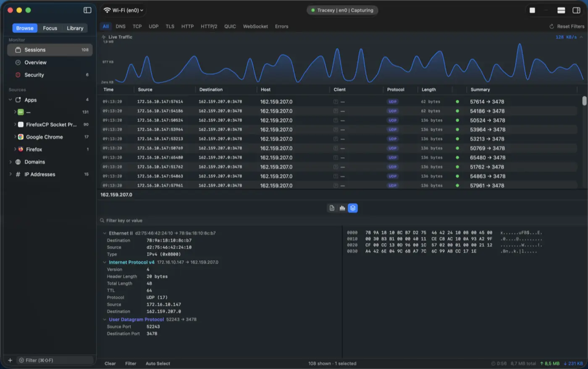The image size is (588, 369).
Task: Show the bar chart statistics view icon
Action: 342,208
